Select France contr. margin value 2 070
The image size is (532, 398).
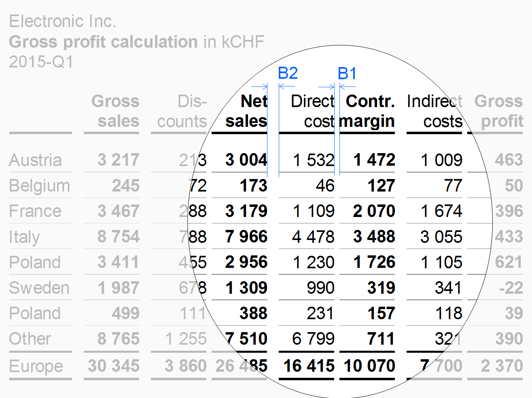tap(374, 211)
